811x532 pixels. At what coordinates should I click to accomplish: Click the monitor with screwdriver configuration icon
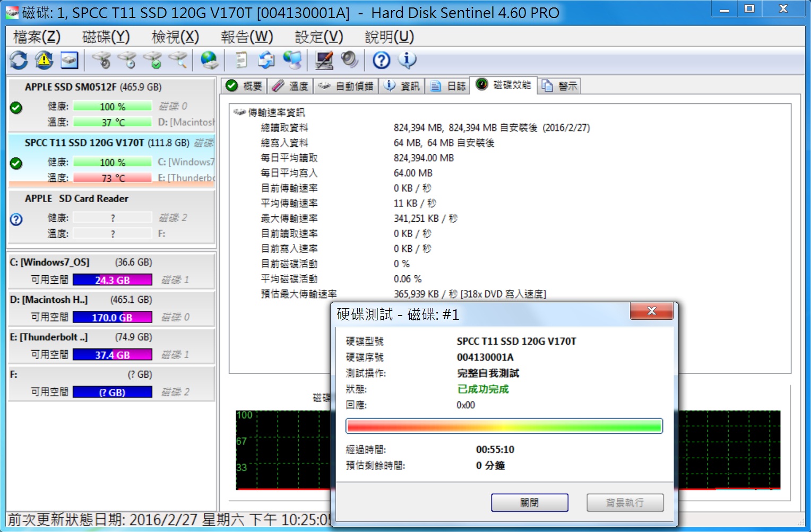click(x=324, y=60)
